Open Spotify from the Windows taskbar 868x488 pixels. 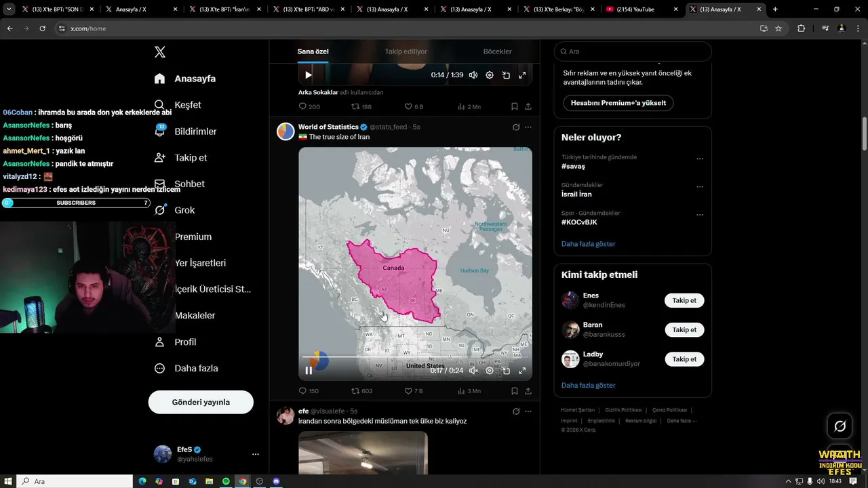tap(226, 481)
